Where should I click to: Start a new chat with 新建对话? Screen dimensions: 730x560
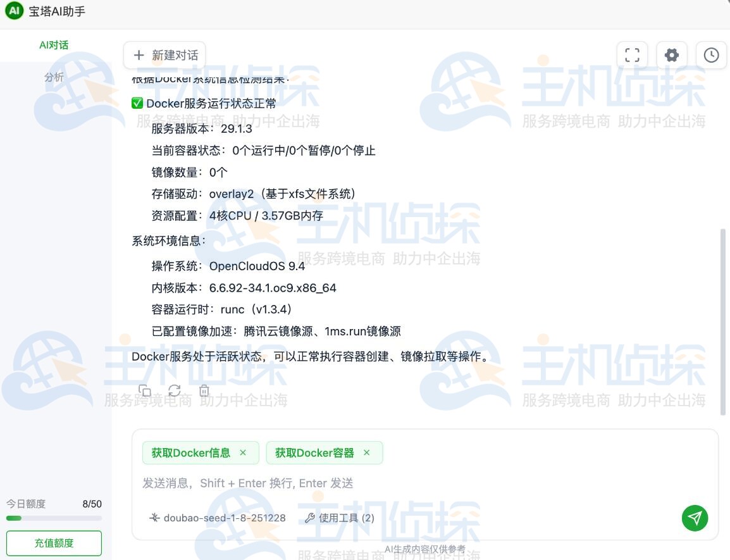click(x=165, y=55)
